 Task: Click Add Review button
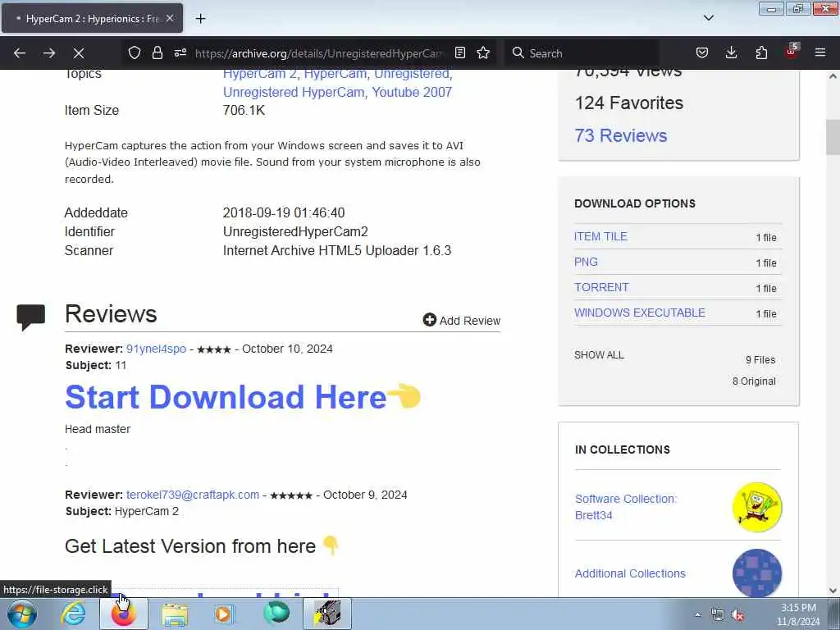(462, 321)
